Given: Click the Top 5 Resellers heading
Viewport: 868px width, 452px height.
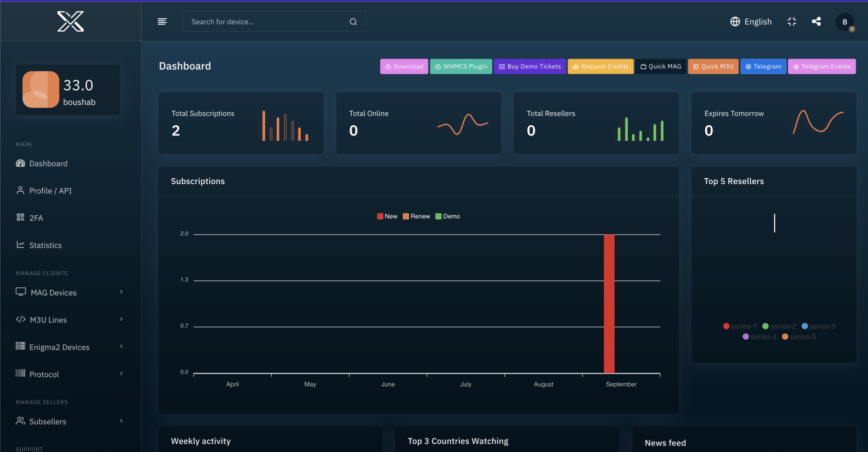Looking at the screenshot, I should point(734,181).
